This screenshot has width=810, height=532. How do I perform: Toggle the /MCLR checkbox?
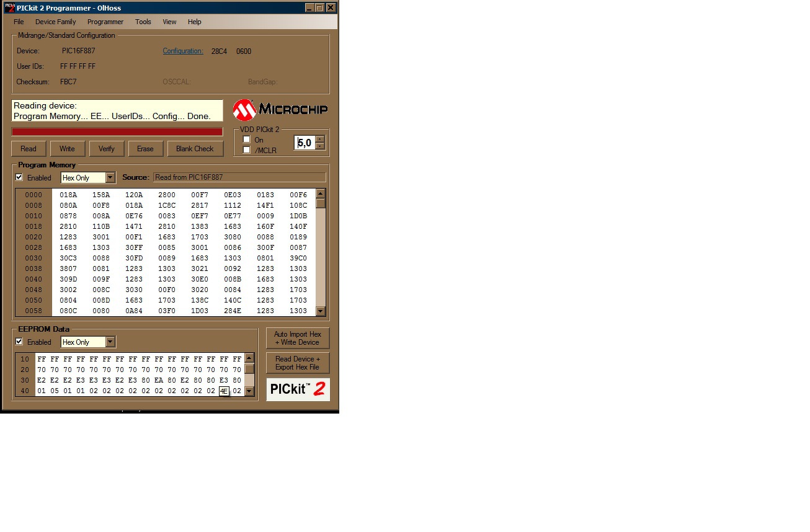(x=246, y=149)
